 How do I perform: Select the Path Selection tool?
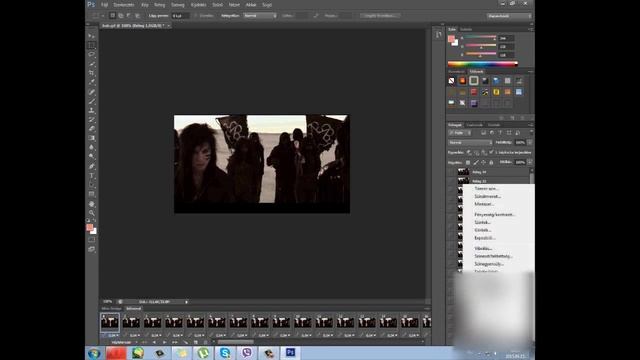coord(91,185)
